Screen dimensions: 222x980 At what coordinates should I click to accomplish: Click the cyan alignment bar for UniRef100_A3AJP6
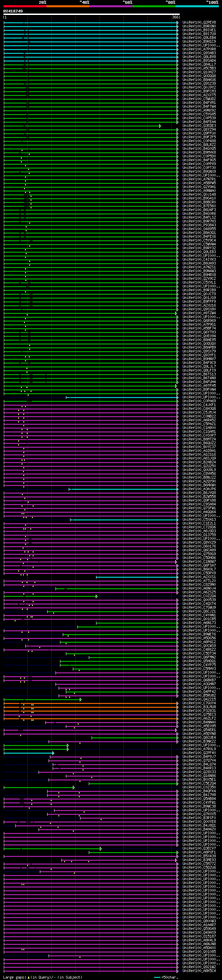coord(124,489)
